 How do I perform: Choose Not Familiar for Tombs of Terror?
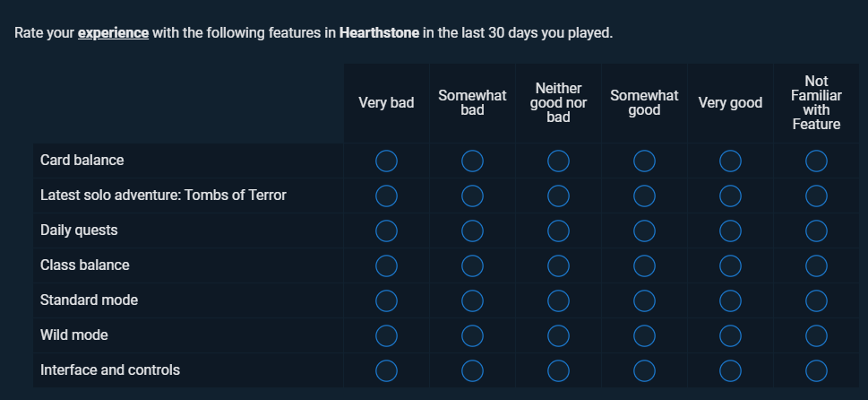[816, 196]
